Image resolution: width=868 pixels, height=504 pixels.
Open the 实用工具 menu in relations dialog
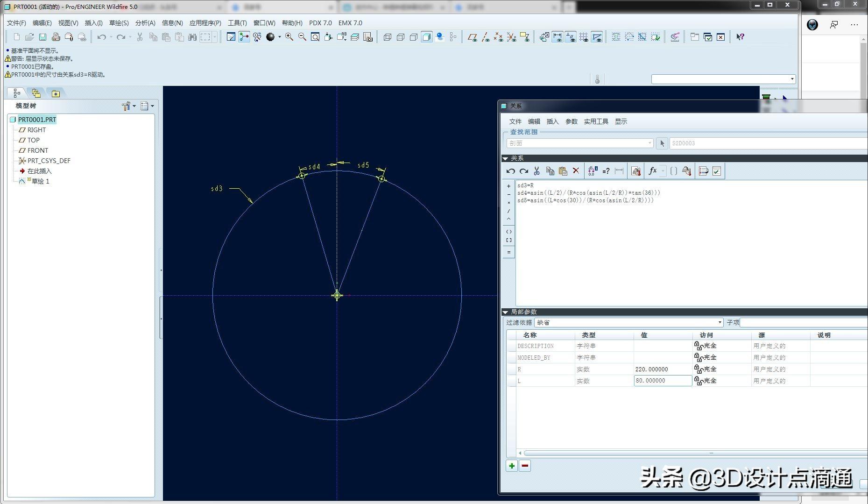[596, 121]
